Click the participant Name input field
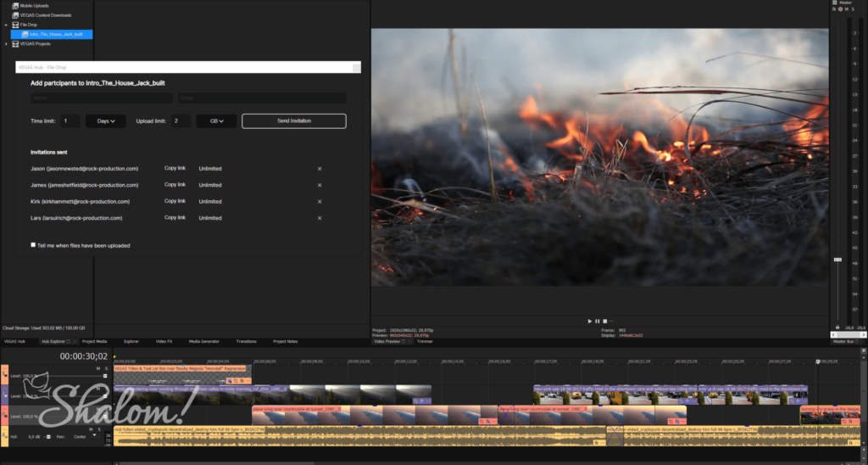 point(100,98)
